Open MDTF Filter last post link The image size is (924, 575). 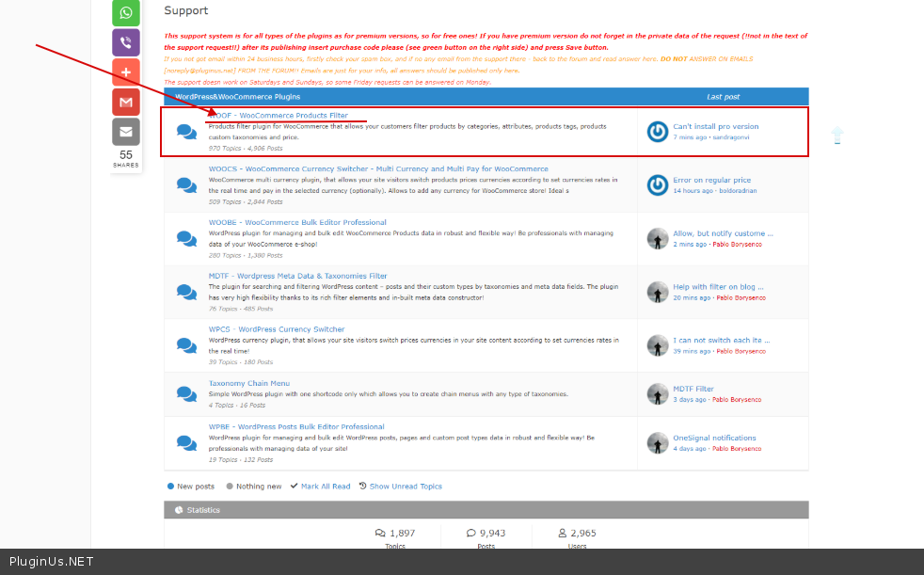(x=693, y=390)
